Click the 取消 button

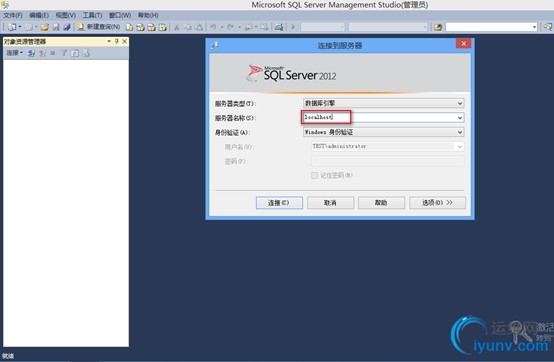pos(330,203)
